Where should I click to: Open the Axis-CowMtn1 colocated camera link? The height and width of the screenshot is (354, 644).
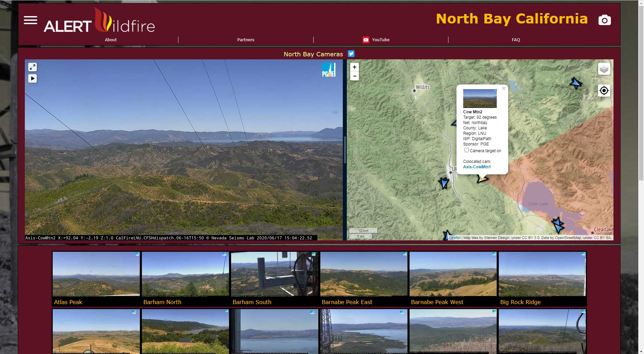[477, 167]
